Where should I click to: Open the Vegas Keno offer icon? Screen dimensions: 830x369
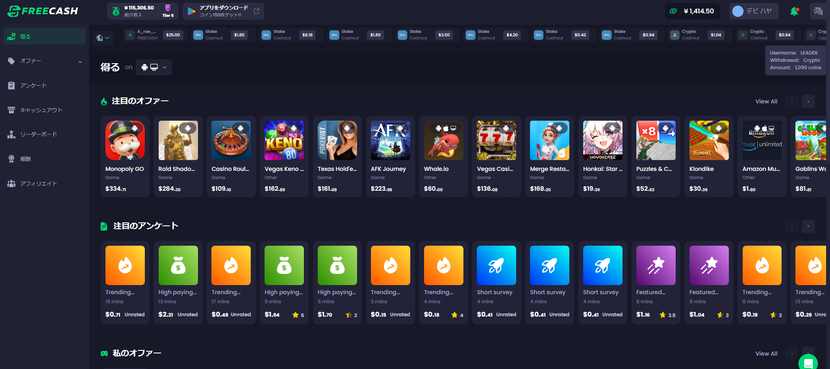pos(284,140)
